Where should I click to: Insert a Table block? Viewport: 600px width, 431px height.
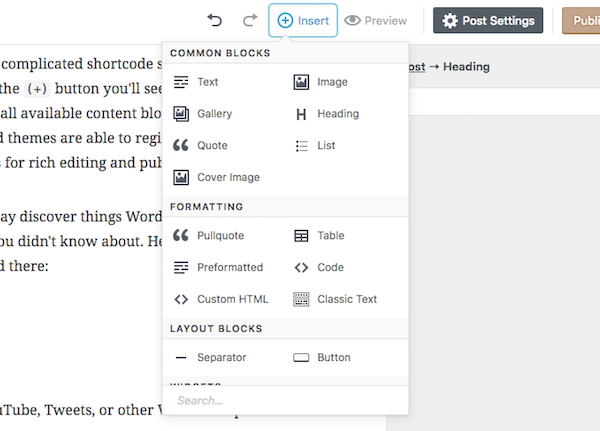pyautogui.click(x=319, y=235)
